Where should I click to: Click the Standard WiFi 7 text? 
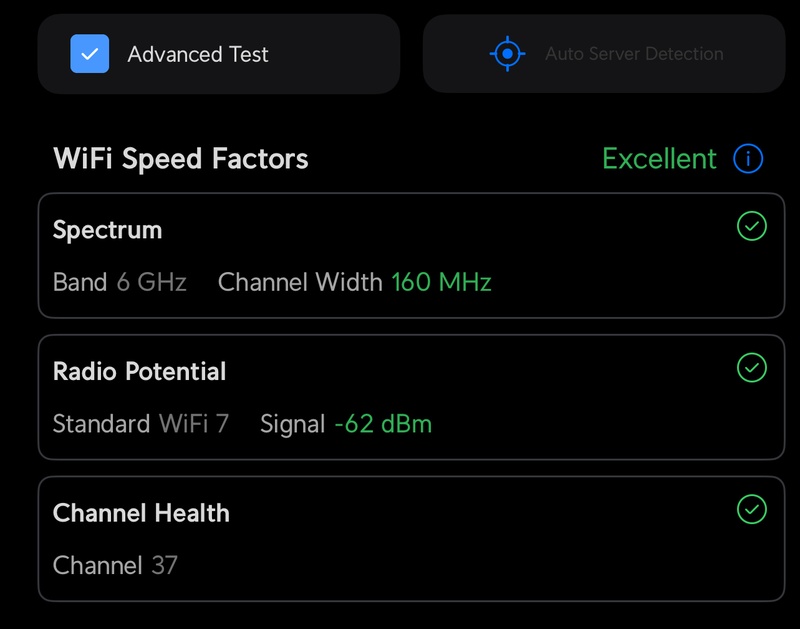[x=141, y=424]
